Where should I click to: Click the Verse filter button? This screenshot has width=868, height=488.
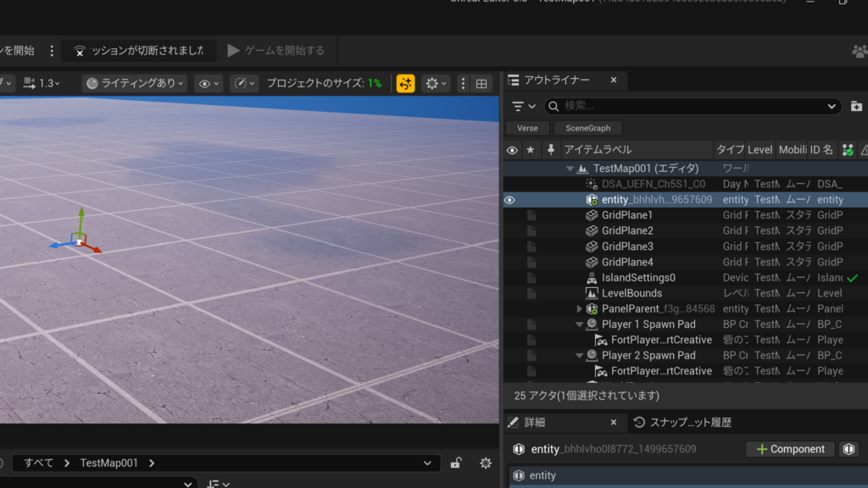point(527,128)
